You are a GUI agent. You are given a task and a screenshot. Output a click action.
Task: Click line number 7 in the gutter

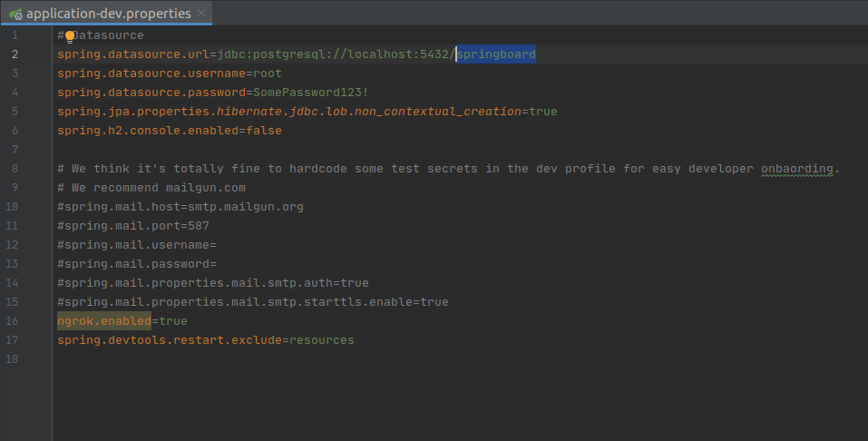point(15,150)
